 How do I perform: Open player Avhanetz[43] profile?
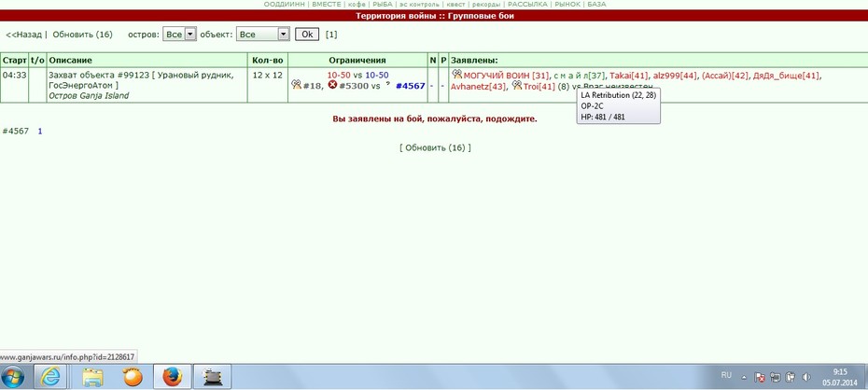pyautogui.click(x=478, y=86)
